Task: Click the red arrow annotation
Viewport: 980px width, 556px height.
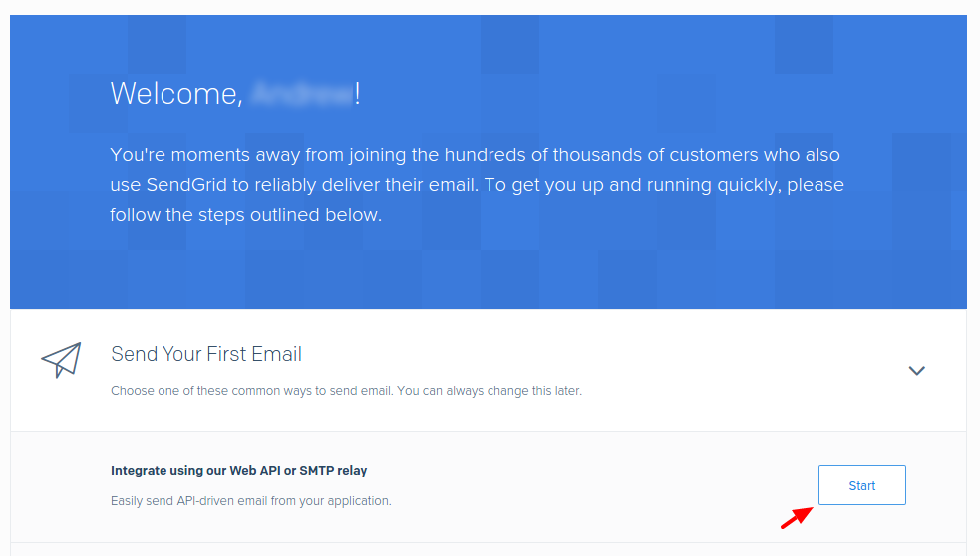Action: [797, 517]
